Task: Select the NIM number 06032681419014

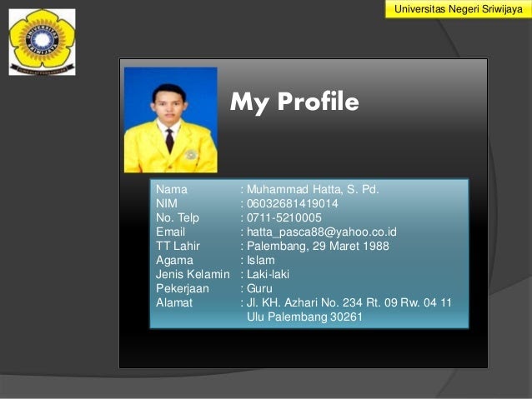Action: coord(292,203)
